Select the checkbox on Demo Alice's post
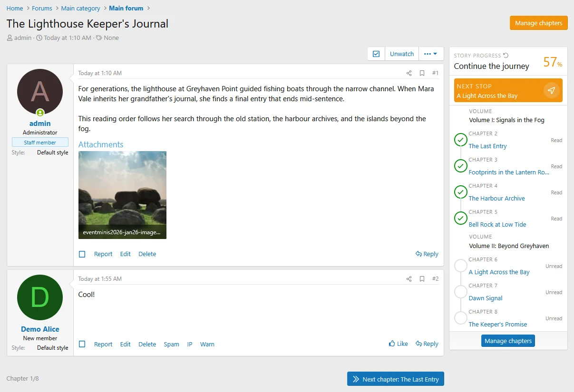 click(82, 344)
